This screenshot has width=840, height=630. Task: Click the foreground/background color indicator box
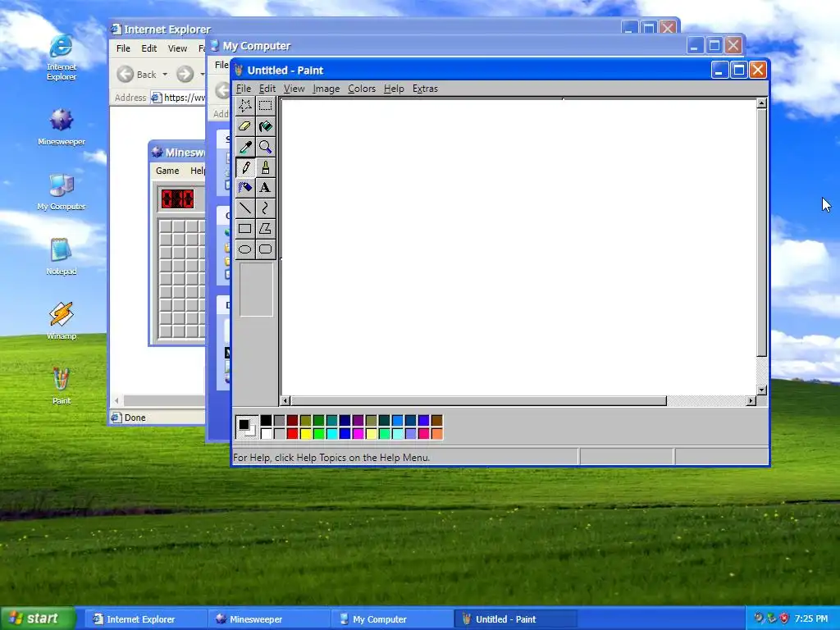[246, 427]
